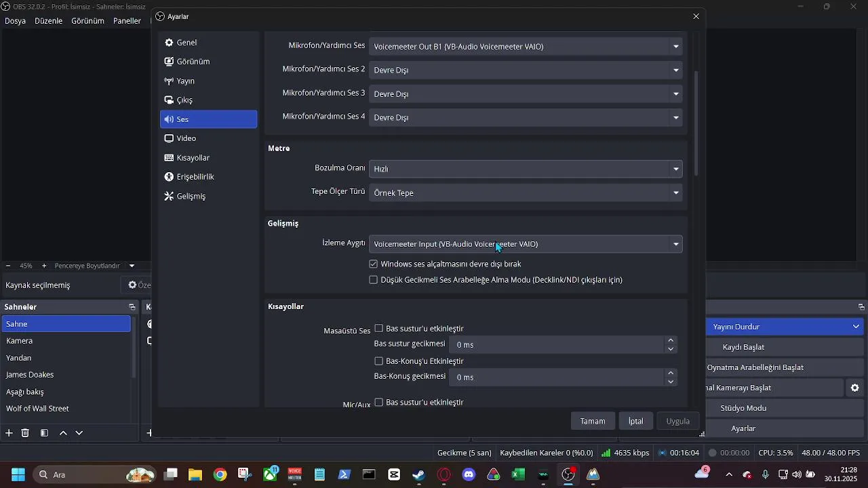The image size is (868, 488).
Task: Open Steam from the taskbar
Action: point(419,474)
